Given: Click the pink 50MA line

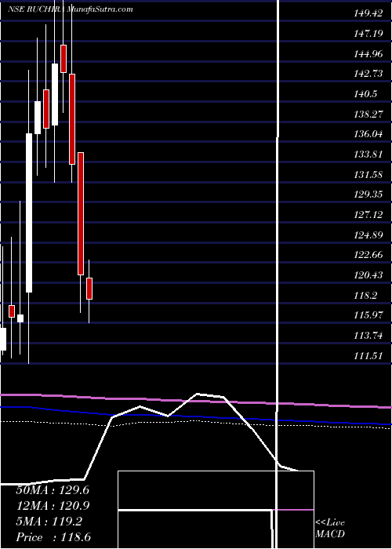Looking at the screenshot, I should point(196,401).
